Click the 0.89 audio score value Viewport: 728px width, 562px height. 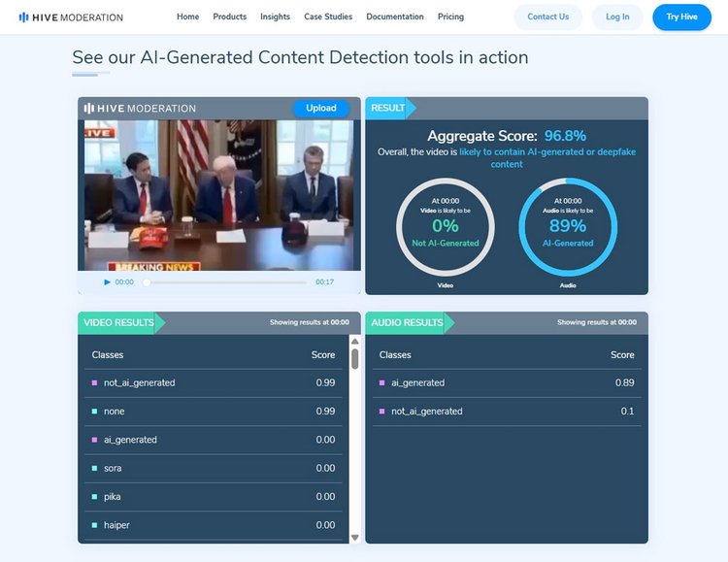pyautogui.click(x=624, y=382)
